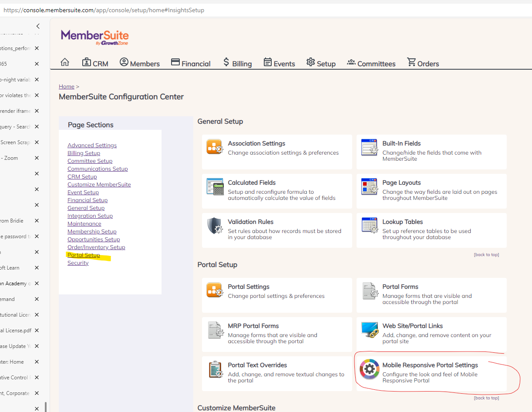Open the Setup menu label
Screen dimensions: 532x412
pyautogui.click(x=326, y=64)
